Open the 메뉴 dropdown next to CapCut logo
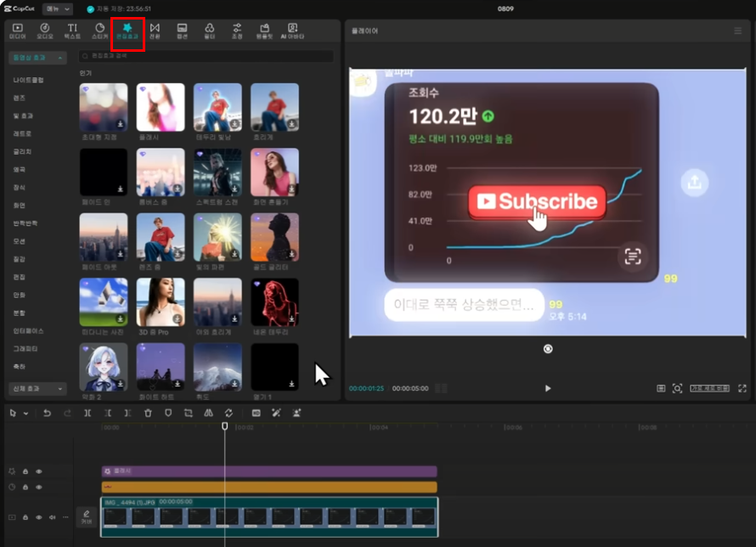The width and height of the screenshot is (756, 547). [58, 8]
